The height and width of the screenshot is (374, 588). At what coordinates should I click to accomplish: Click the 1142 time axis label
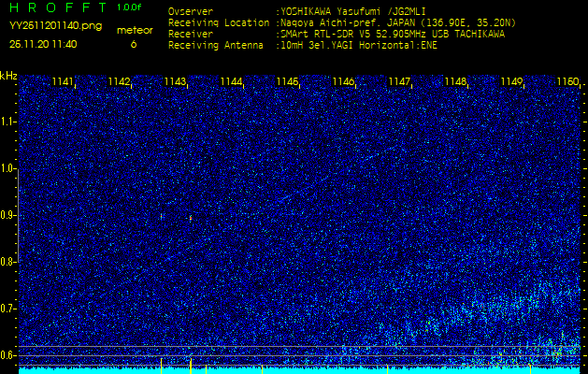coord(120,81)
